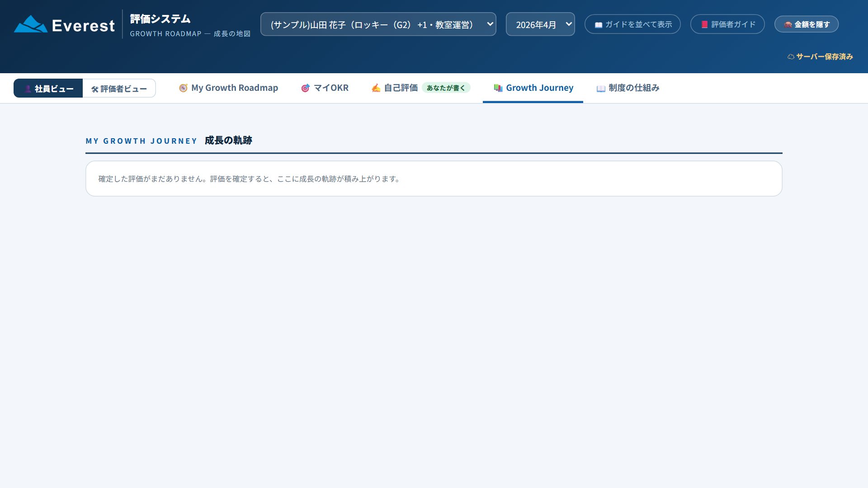Click the MY GROWTH JOURNEY label
Viewport: 868px width, 488px height.
(x=142, y=141)
